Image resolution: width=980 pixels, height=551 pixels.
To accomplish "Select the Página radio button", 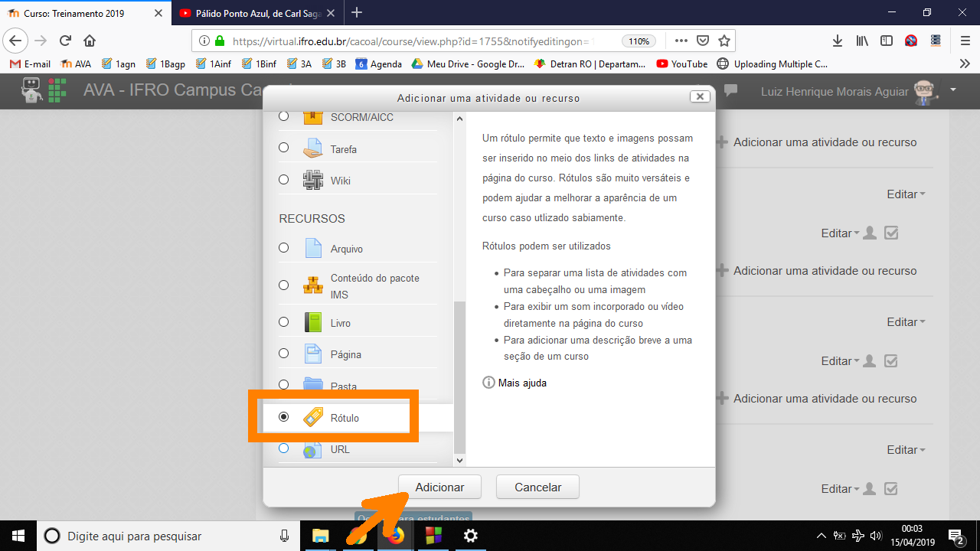I will 284,354.
